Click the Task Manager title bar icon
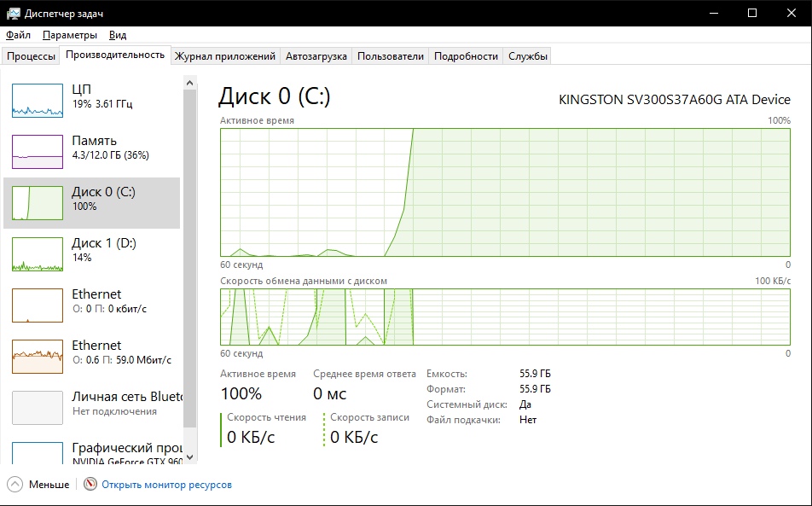The image size is (812, 506). (x=13, y=13)
